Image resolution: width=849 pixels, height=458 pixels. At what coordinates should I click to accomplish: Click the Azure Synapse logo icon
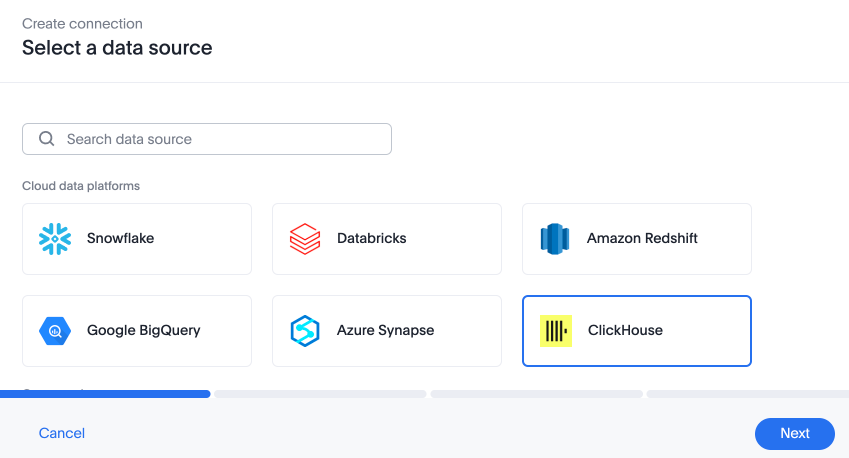tap(305, 331)
